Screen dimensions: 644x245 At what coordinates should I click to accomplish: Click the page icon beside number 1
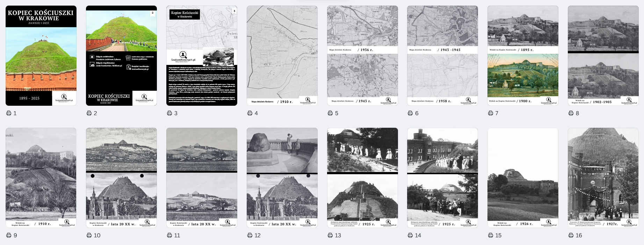9,113
